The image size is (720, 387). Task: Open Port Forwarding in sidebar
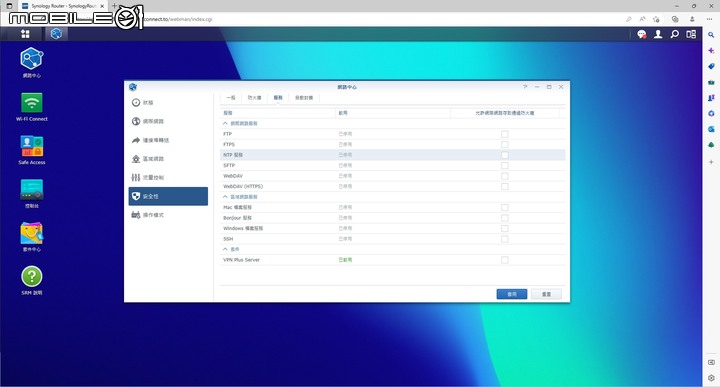[x=168, y=140]
